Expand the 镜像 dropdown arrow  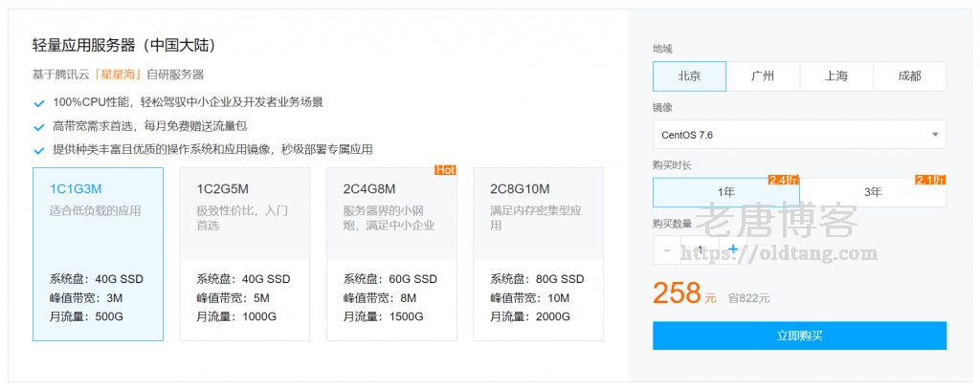[x=934, y=135]
